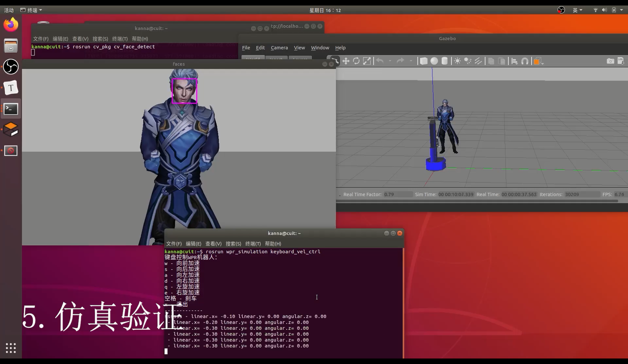Open the Gazebo File menu
The image size is (628, 364).
pyautogui.click(x=246, y=48)
